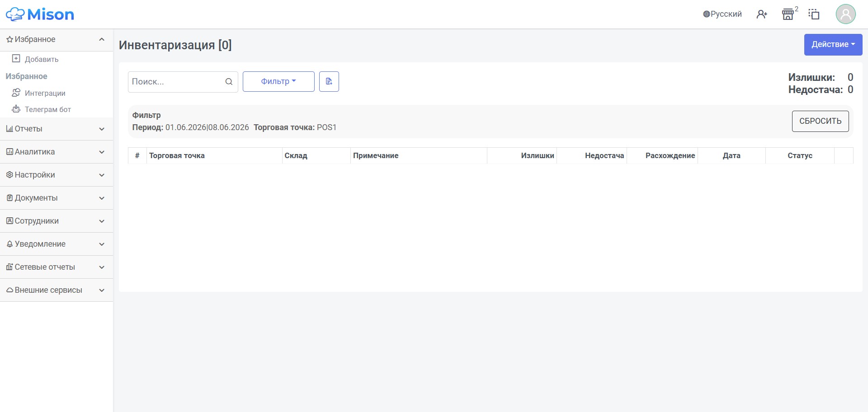This screenshot has width=868, height=412.
Task: Open the Внешние сервисы menu
Action: pos(57,290)
